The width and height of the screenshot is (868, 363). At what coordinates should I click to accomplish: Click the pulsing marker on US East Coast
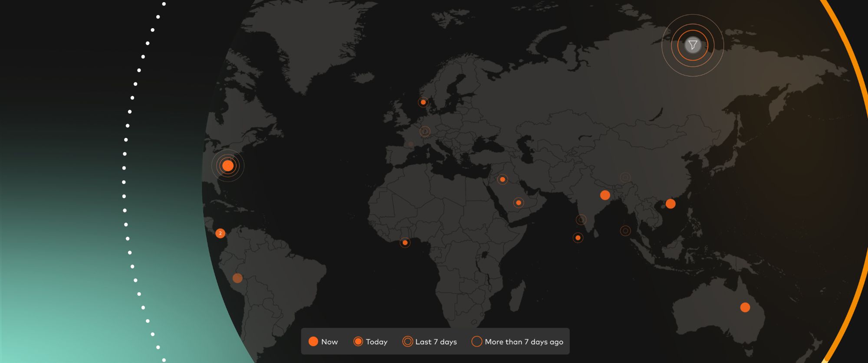coord(228,166)
